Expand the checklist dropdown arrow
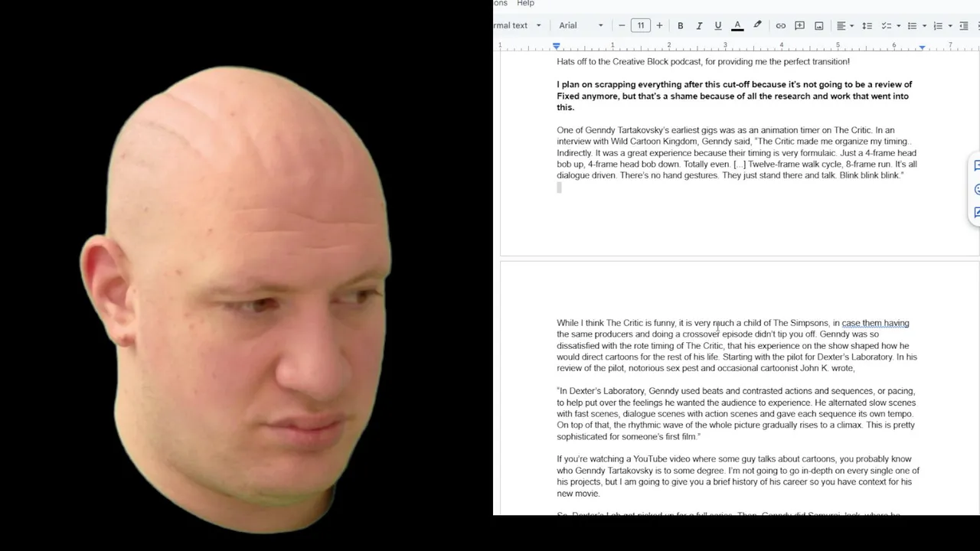Image resolution: width=980 pixels, height=551 pixels. point(898,26)
